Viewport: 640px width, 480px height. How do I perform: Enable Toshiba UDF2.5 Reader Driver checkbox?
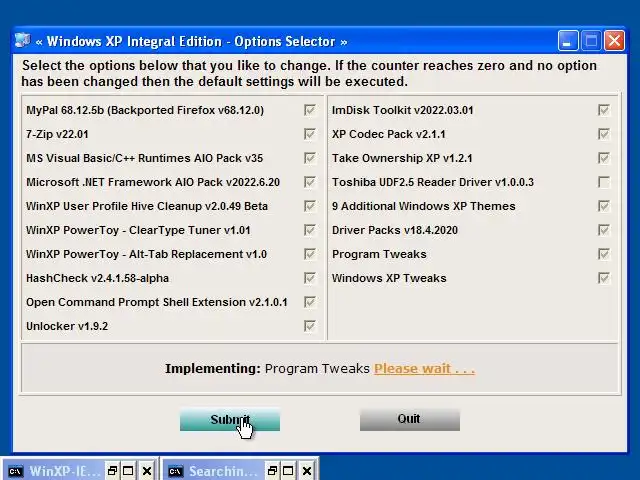click(604, 182)
